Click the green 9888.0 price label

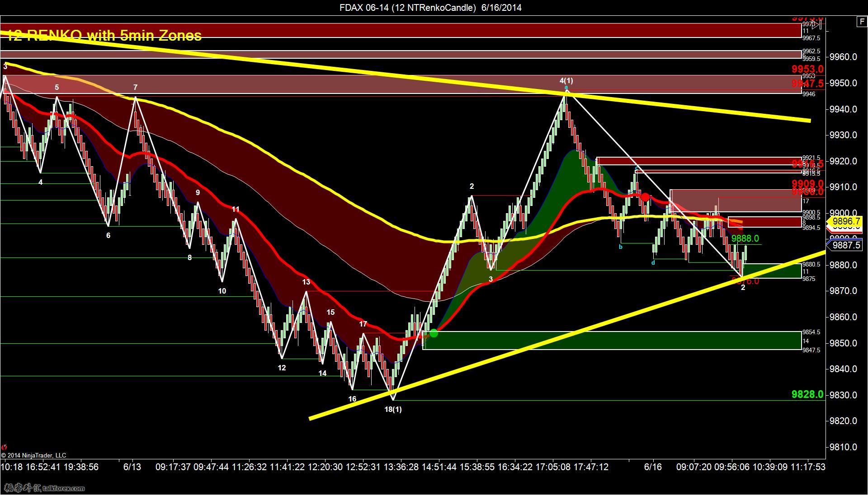coord(745,238)
